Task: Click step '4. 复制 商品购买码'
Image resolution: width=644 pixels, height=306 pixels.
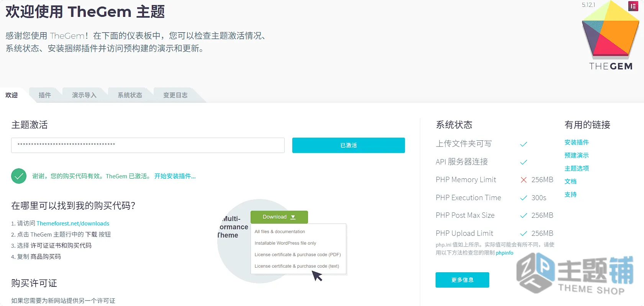Action: coord(36,257)
